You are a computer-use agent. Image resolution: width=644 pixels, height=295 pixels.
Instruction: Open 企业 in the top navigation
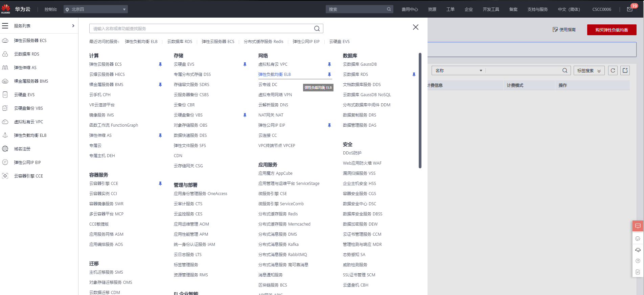coord(469,9)
